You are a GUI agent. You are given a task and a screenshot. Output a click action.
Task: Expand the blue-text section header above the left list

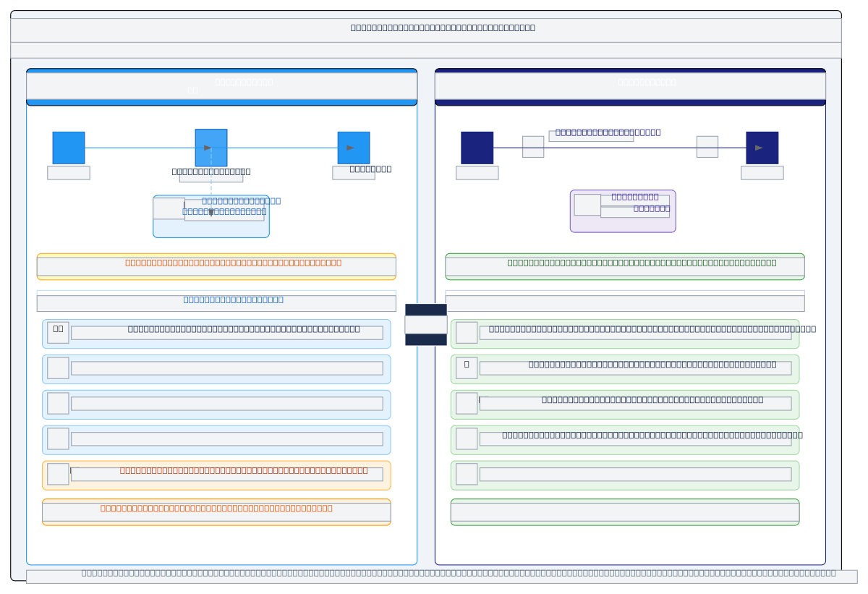pyautogui.click(x=216, y=302)
